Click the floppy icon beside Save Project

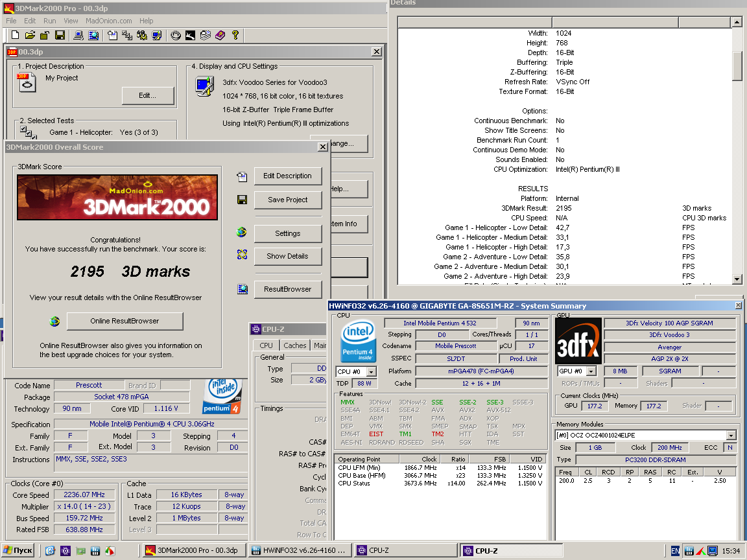tap(242, 200)
